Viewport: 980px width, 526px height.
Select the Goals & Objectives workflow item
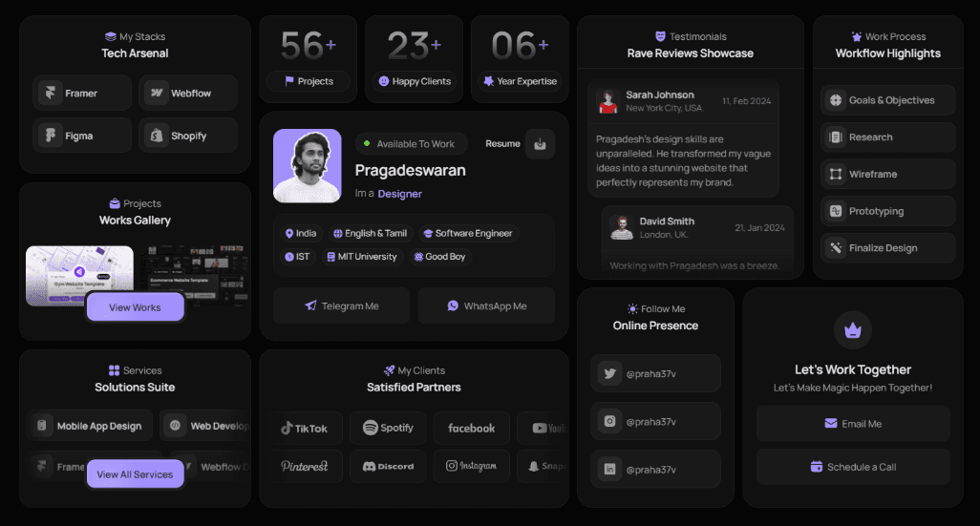tap(887, 100)
